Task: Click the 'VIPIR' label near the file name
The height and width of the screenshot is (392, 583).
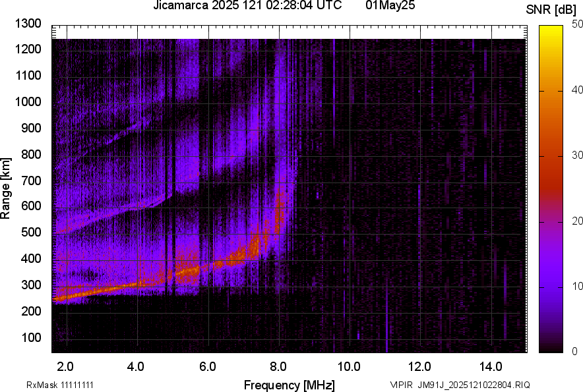Action: click(402, 385)
